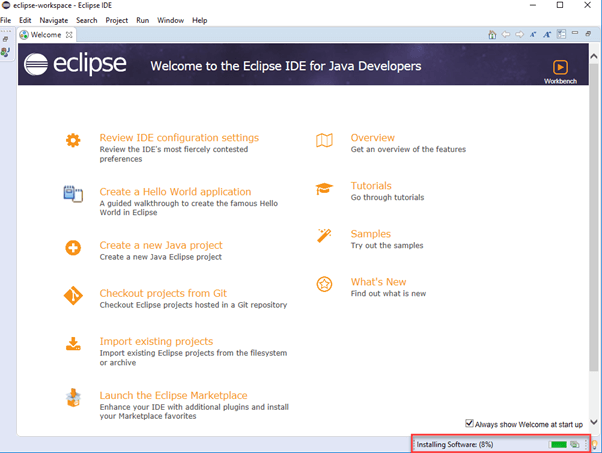Screen dimensions: 602x453
Task: Open Launch the Eclipse Marketplace link
Action: coord(173,395)
